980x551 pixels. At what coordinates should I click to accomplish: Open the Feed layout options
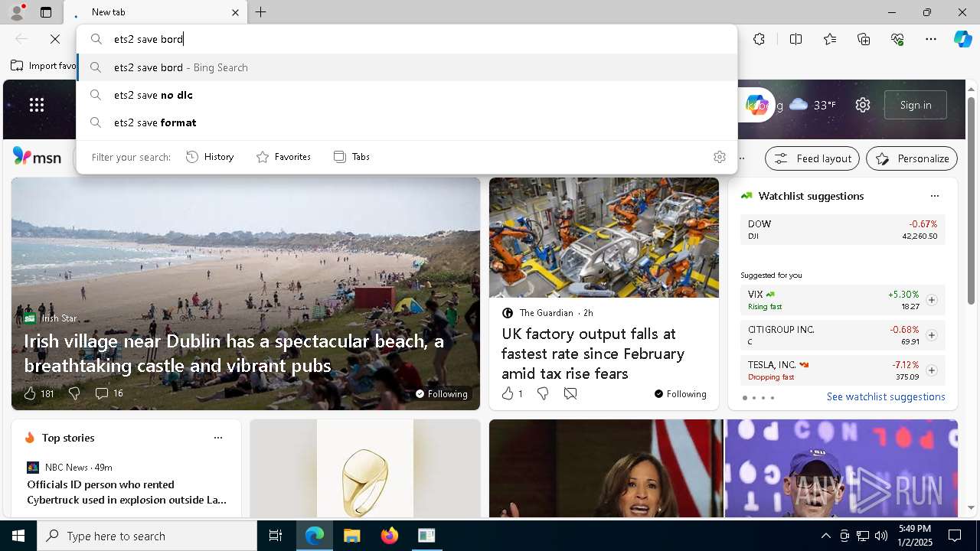[812, 158]
